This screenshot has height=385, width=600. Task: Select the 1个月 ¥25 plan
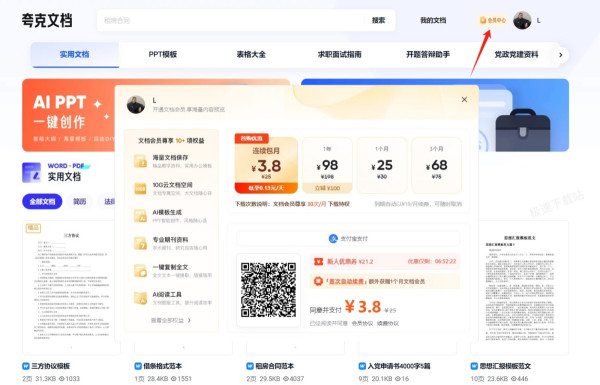pyautogui.click(x=382, y=166)
